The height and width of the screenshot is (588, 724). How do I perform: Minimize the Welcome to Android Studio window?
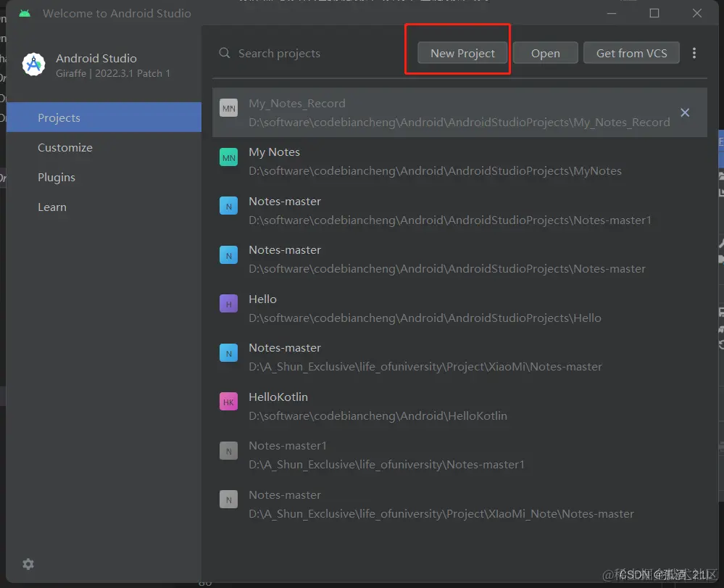coord(612,13)
